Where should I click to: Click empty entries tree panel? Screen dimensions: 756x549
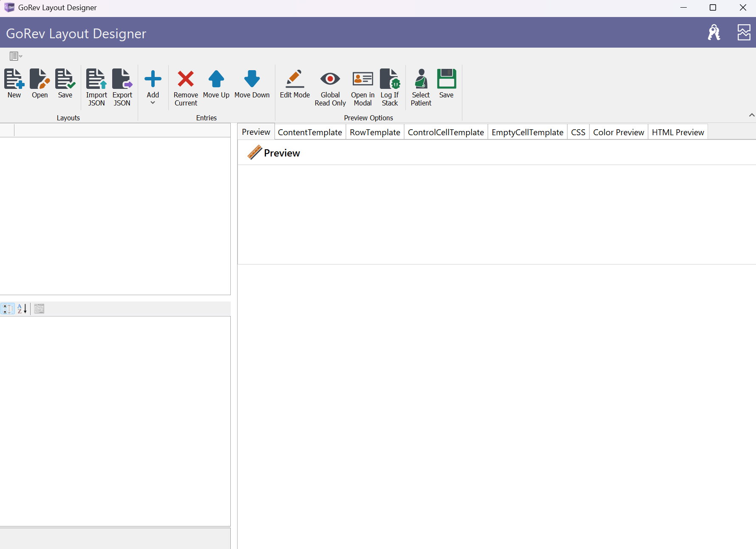click(x=115, y=216)
